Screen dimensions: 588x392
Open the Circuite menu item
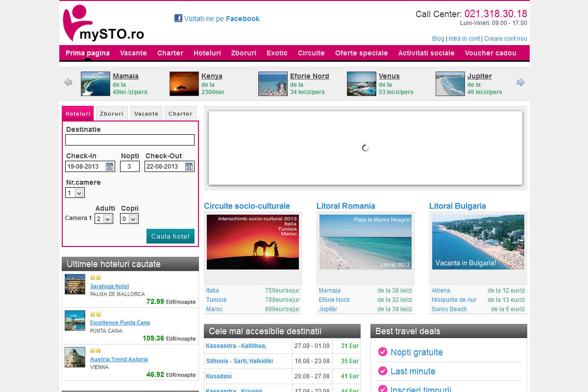click(311, 53)
